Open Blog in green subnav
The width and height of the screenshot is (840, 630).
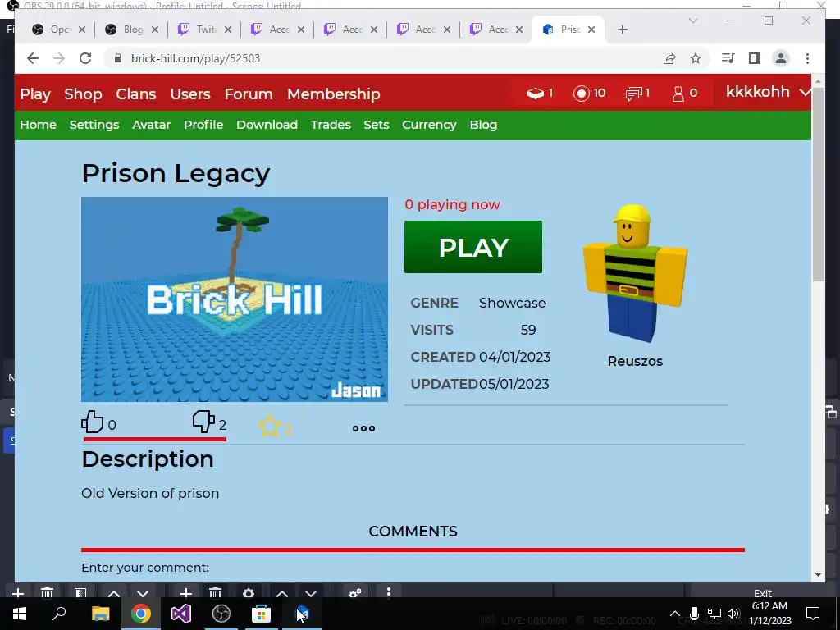click(483, 125)
